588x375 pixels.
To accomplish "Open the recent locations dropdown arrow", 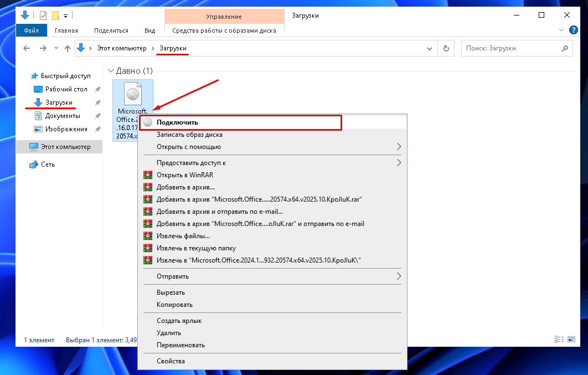I will (x=56, y=48).
